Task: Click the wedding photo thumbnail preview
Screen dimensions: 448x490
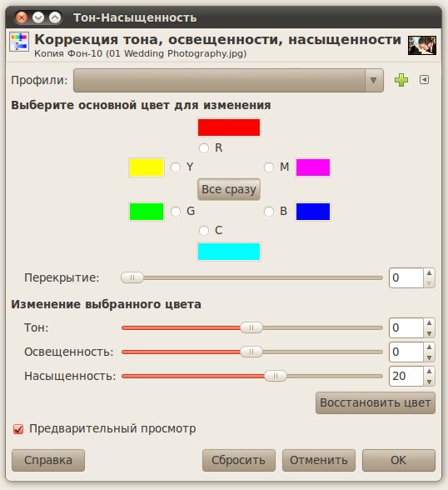Action: point(422,46)
